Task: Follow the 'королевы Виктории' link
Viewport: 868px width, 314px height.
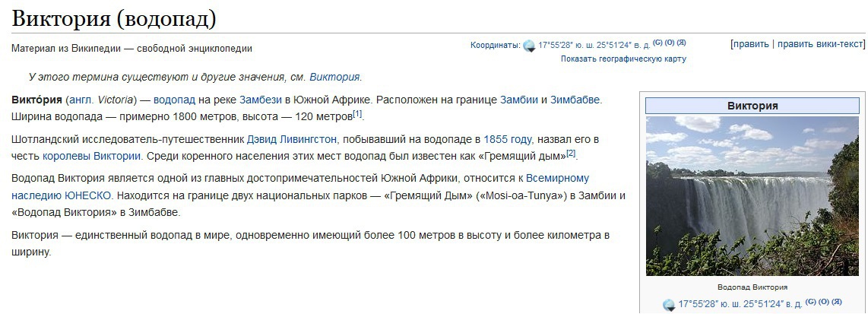Action: click(x=91, y=156)
